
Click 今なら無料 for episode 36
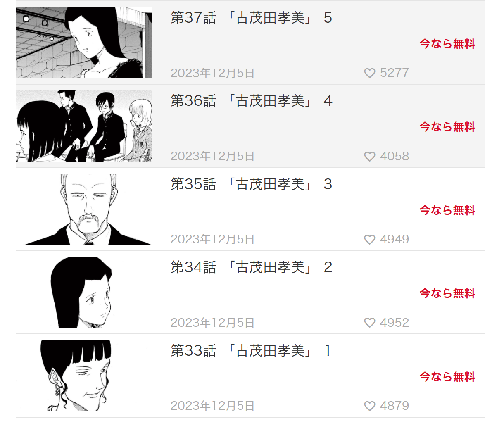coord(447,127)
